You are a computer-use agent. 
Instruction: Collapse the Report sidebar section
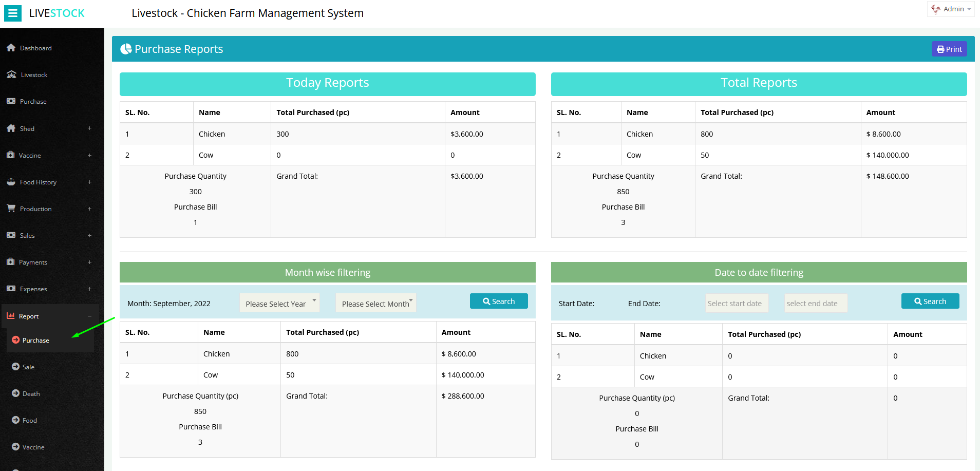pyautogui.click(x=90, y=315)
